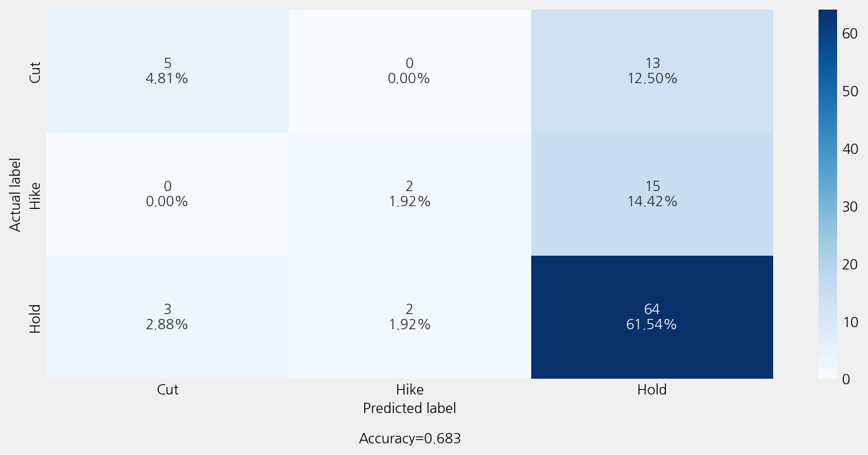This screenshot has width=868, height=455.
Task: Click the 'Cut' label on the y-axis
Action: (x=35, y=72)
